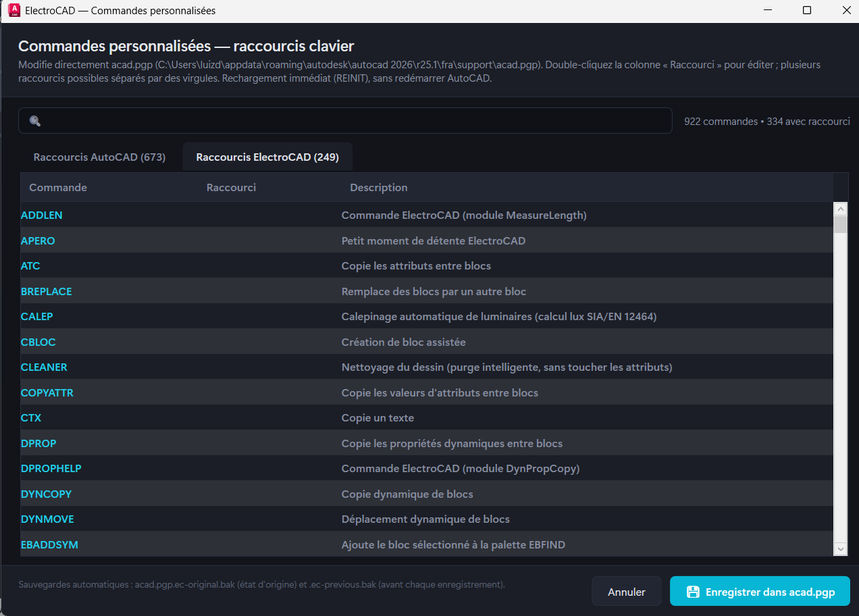Click description 'Copie un texte'

[378, 418]
